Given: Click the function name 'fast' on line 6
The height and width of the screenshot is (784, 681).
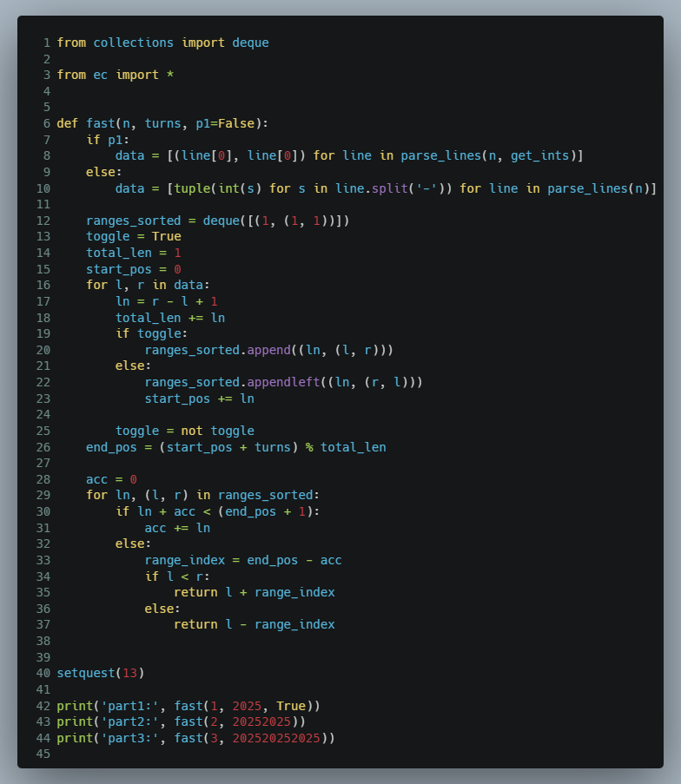Looking at the screenshot, I should [101, 123].
